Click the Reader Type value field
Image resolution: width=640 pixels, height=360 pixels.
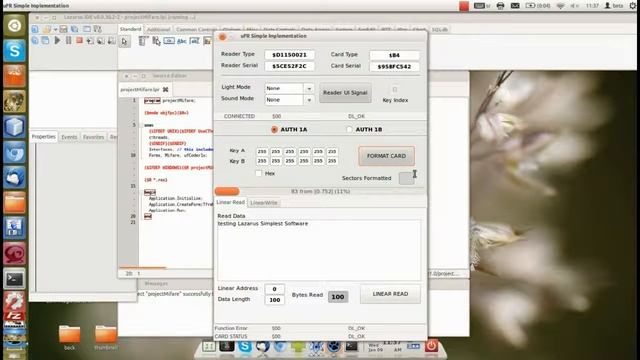coord(289,55)
